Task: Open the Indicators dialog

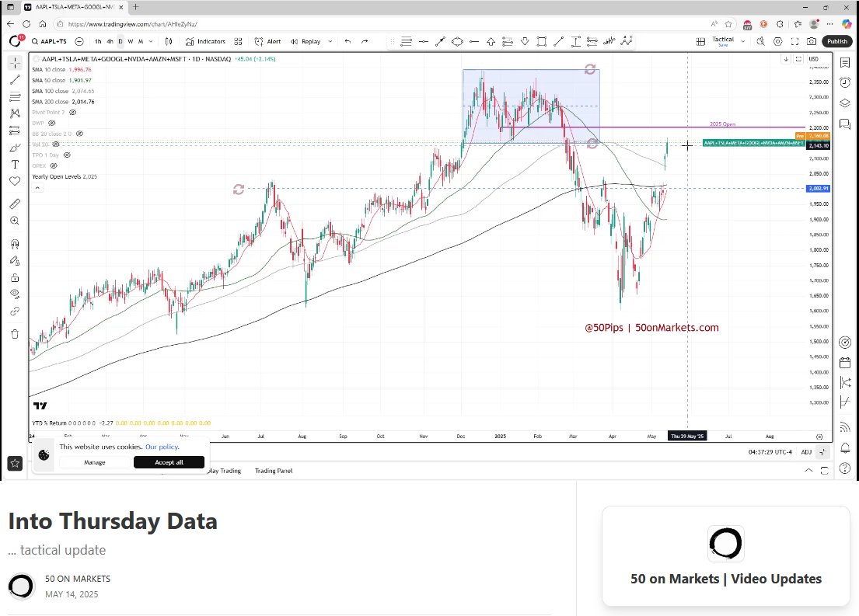Action: pyautogui.click(x=205, y=42)
